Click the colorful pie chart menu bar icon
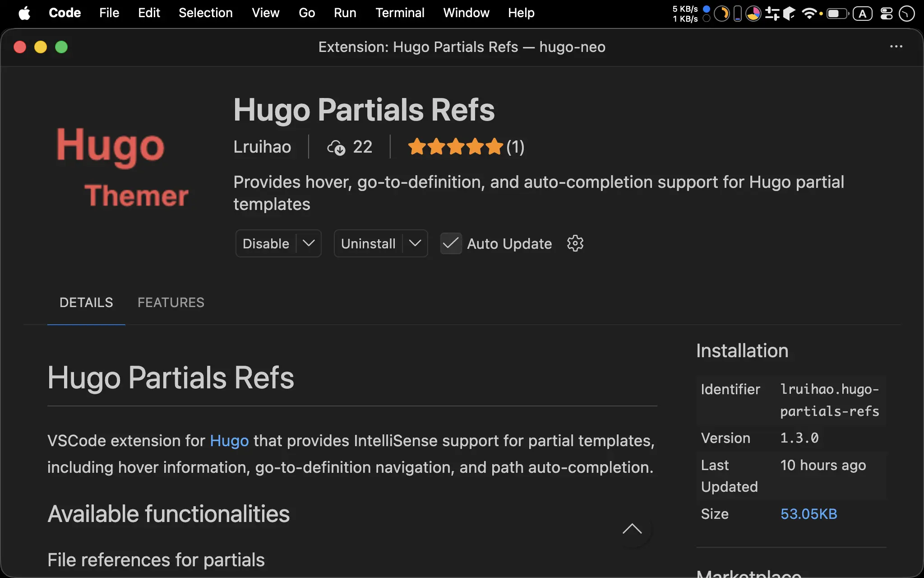This screenshot has width=924, height=578. coord(753,14)
